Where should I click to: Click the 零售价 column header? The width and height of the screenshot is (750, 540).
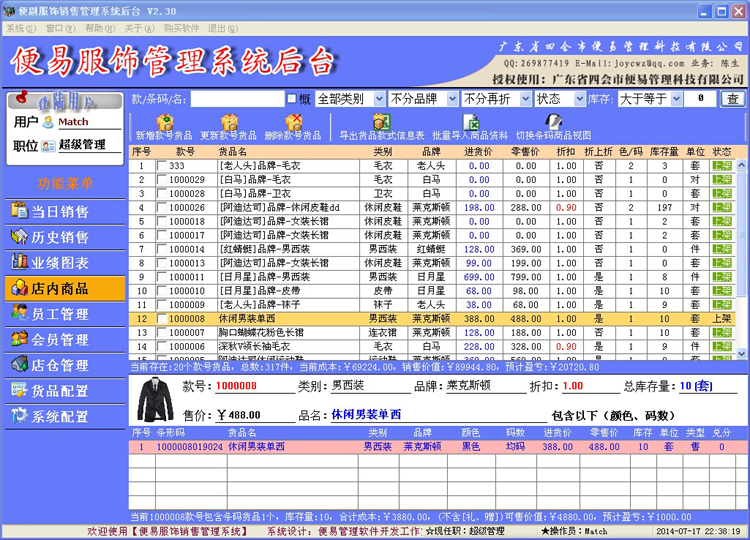click(525, 152)
